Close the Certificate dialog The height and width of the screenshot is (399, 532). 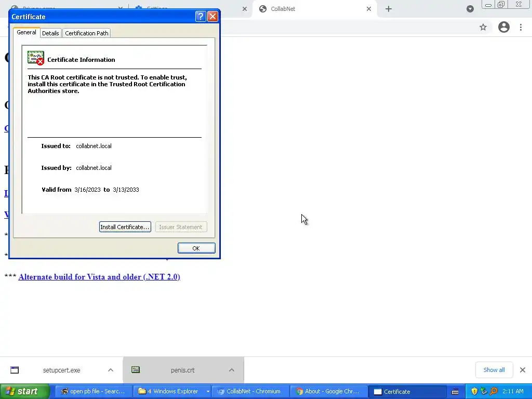(212, 16)
